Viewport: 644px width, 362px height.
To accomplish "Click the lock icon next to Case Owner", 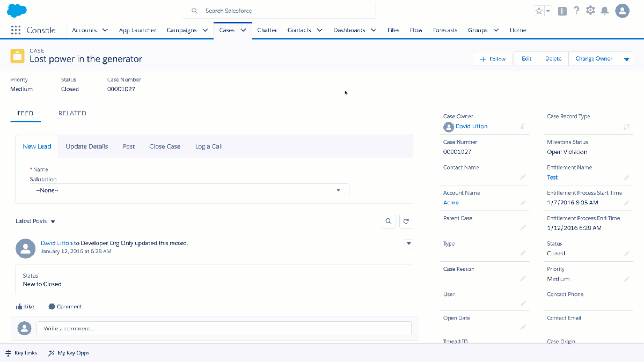I will [x=522, y=127].
